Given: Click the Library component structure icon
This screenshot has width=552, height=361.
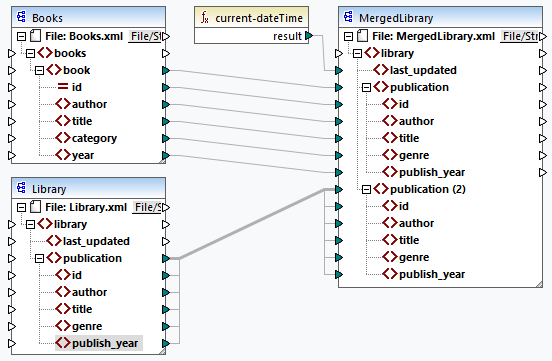Looking at the screenshot, I should (21, 188).
